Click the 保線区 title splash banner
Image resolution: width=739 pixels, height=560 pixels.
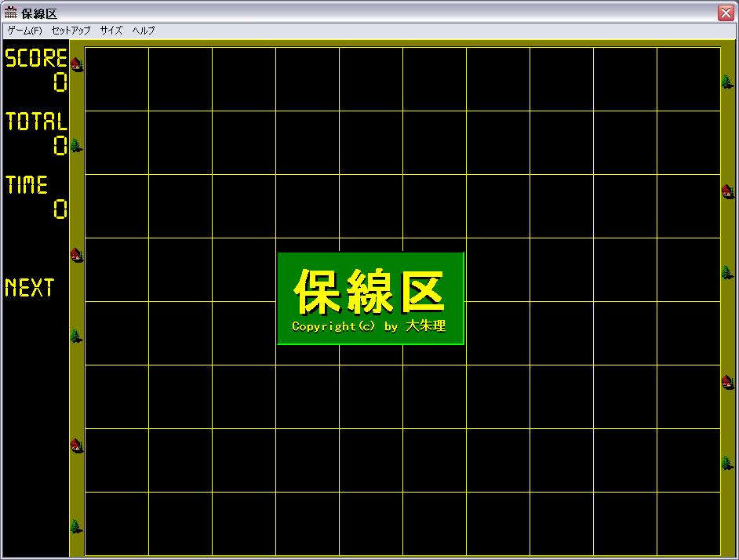coord(371,298)
